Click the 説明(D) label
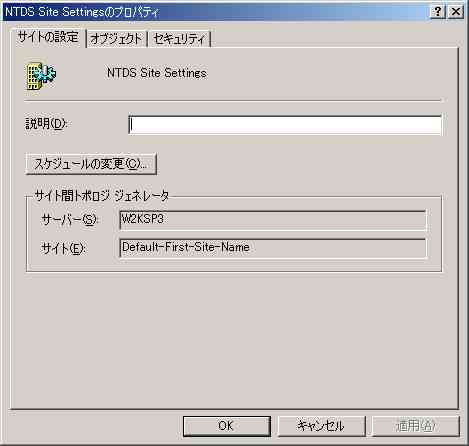This screenshot has height=446, width=469. (46, 124)
